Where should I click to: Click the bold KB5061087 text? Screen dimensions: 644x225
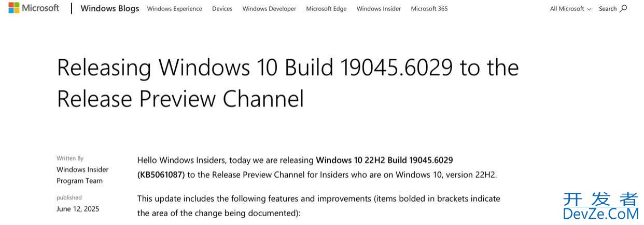tap(161, 175)
